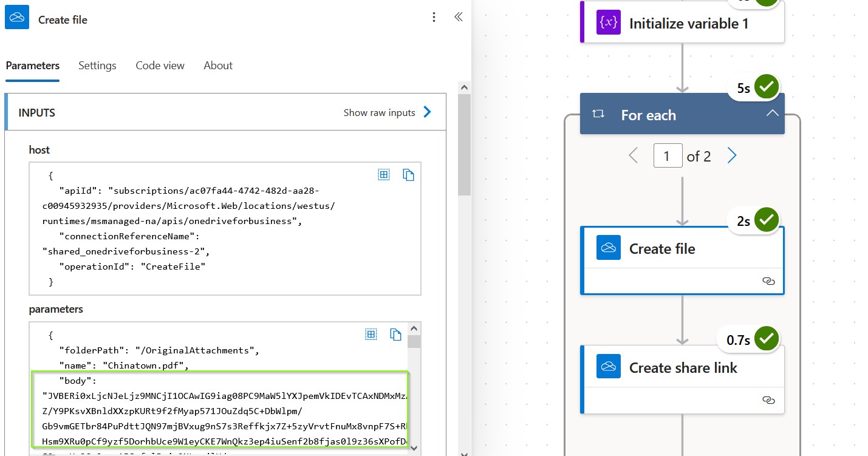
Task: Click the parameters label
Action: (x=56, y=309)
